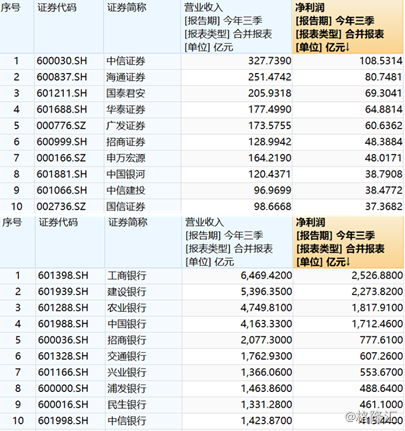405x431 pixels.
Task: Select stock code 601398.SH
Action: [63, 276]
